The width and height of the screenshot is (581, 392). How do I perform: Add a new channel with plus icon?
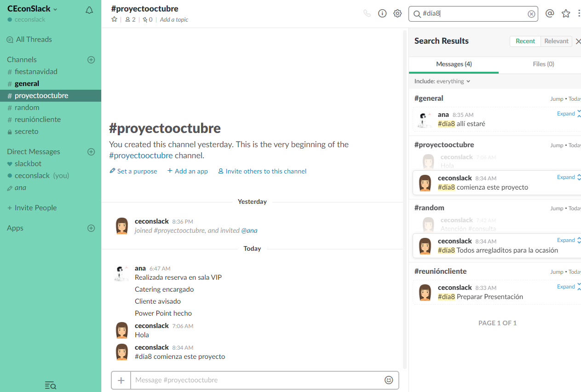pos(91,60)
